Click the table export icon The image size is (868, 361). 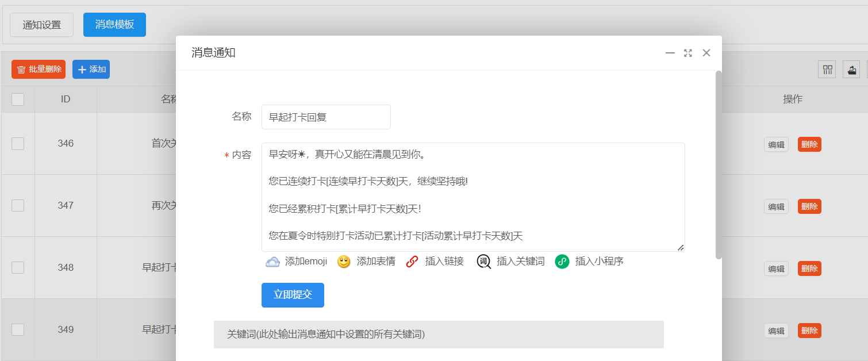pos(851,70)
